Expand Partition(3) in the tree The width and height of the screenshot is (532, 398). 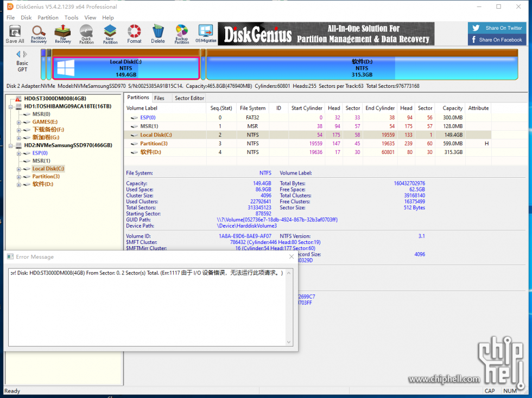(19, 177)
